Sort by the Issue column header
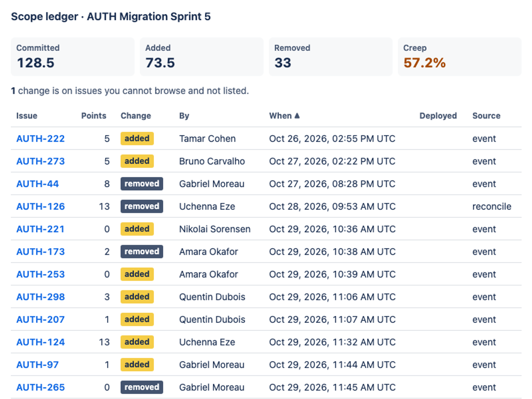Viewport: 532px width, 399px height. [x=27, y=116]
